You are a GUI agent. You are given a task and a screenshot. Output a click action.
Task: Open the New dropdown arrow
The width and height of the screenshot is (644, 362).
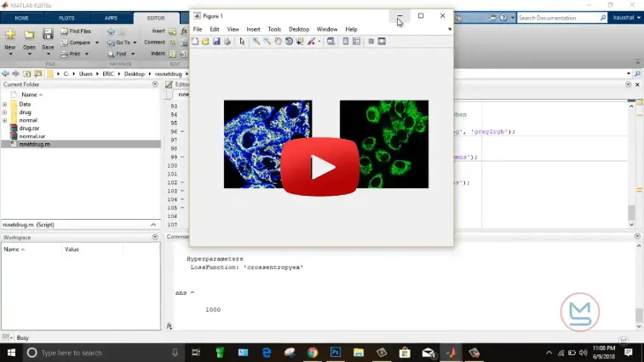pyautogui.click(x=10, y=54)
